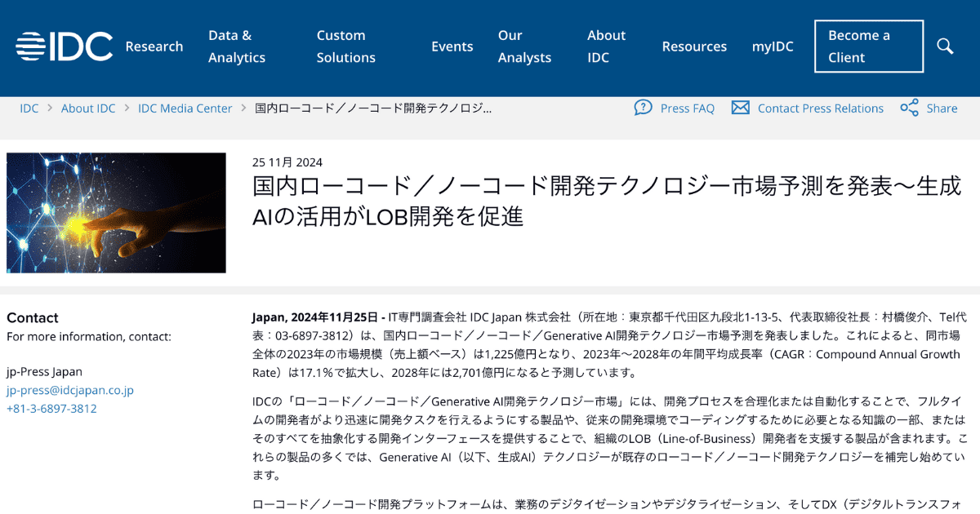The height and width of the screenshot is (514, 980).
Task: Open the Research menu
Action: [x=154, y=47]
